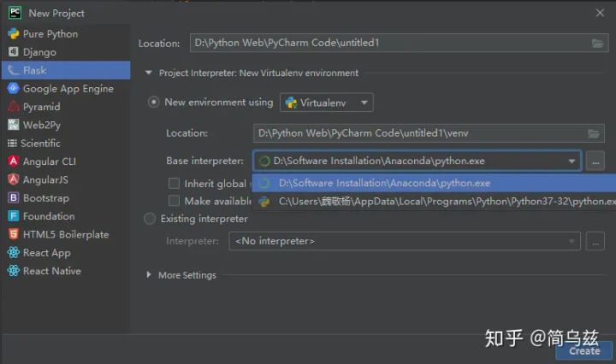
Task: Select the New environment using radio button
Action: point(153,103)
